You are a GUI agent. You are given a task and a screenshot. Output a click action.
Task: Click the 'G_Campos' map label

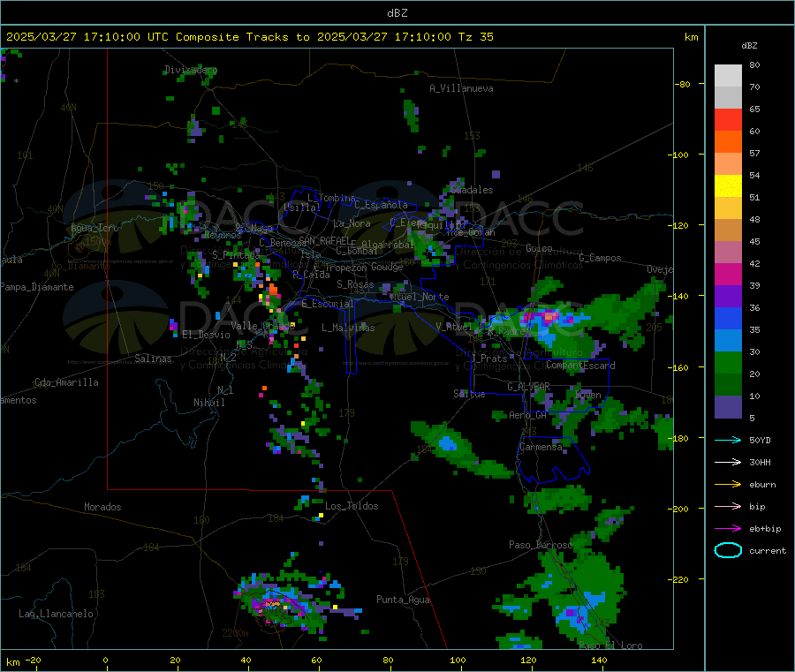pos(600,258)
